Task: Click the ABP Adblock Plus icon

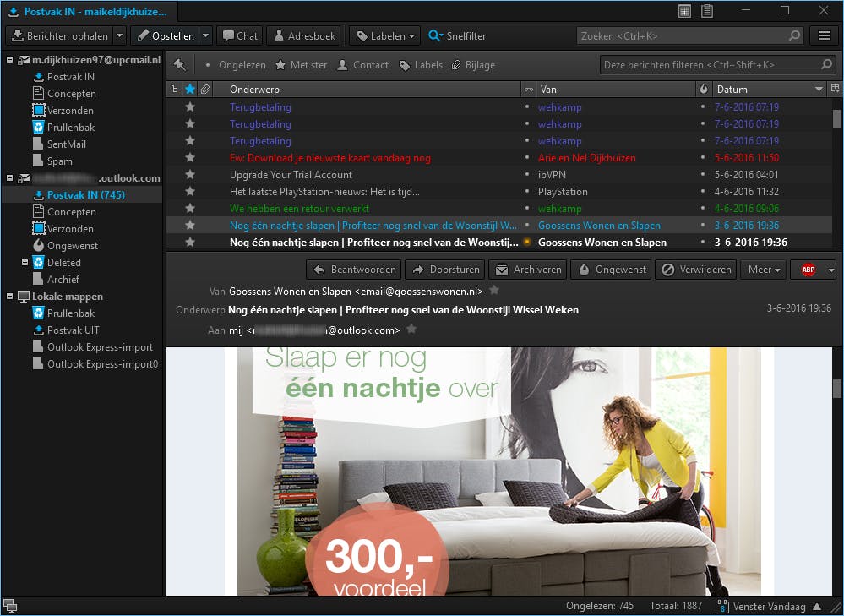Action: [x=808, y=270]
